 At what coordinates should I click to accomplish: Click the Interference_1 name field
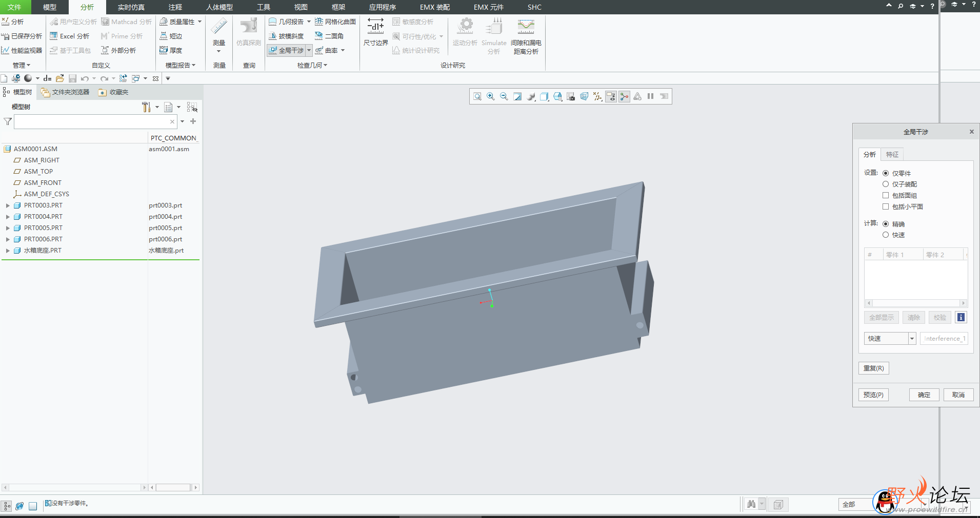tap(944, 338)
